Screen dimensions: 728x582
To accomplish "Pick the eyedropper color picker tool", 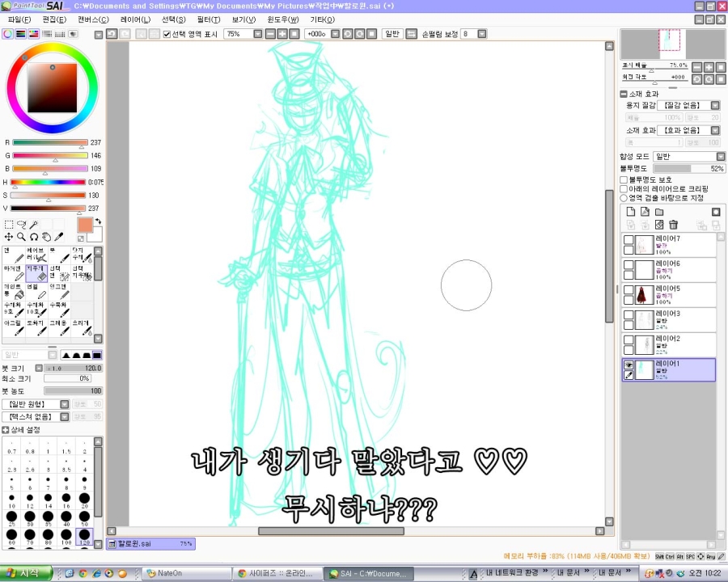I will click(x=59, y=237).
